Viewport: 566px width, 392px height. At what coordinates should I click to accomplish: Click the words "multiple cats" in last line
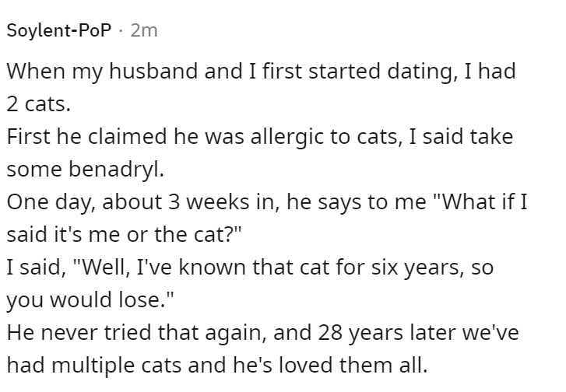(x=117, y=366)
